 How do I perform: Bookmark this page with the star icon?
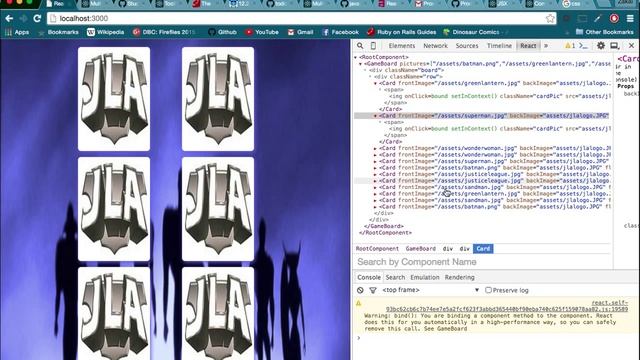pos(550,18)
